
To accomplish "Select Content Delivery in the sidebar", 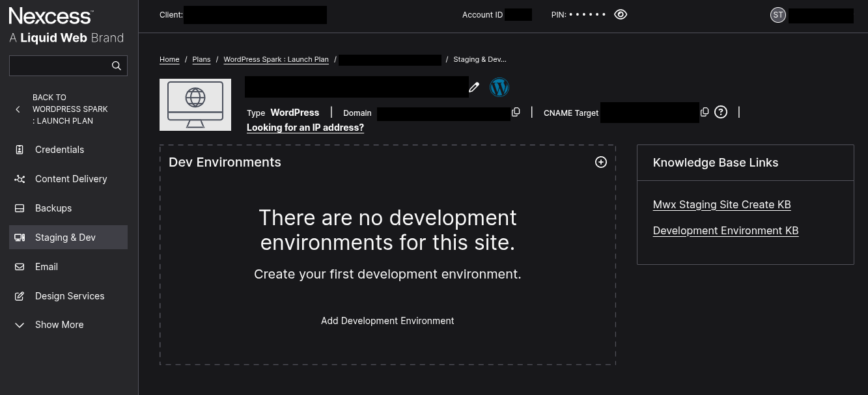I will point(70,179).
